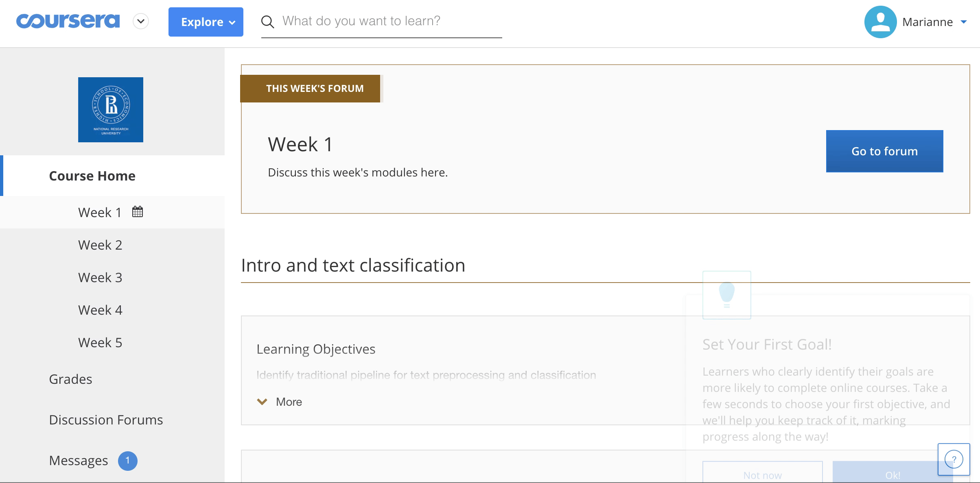The image size is (980, 483).
Task: Click the Coursera logo
Action: [68, 21]
